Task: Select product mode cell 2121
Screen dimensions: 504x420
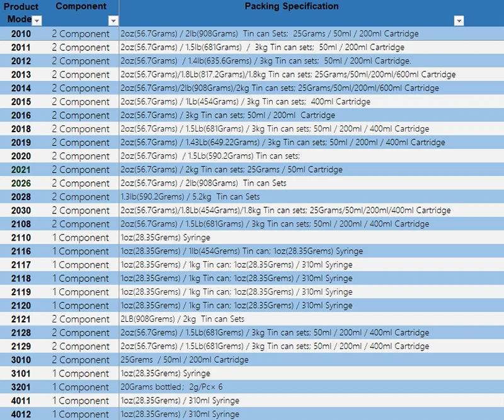Action: [21, 319]
